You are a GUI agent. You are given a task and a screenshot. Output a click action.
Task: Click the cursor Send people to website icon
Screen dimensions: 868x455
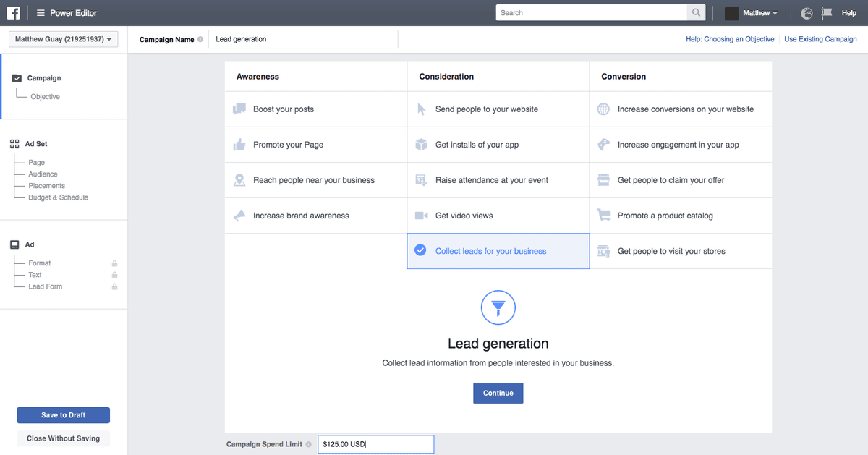coord(422,109)
